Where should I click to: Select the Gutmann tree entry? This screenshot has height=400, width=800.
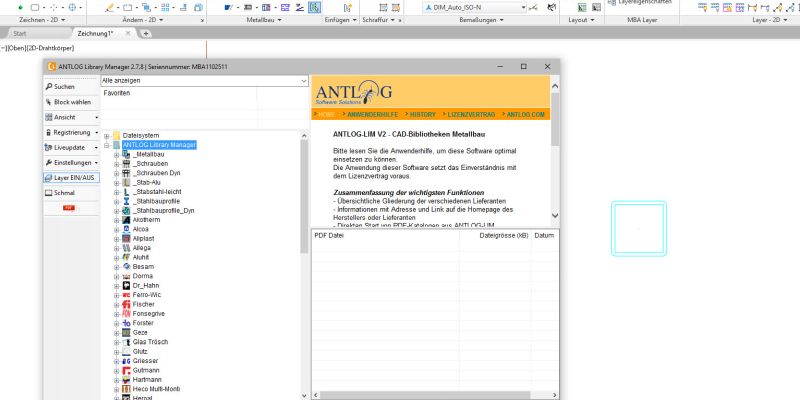[x=146, y=370]
